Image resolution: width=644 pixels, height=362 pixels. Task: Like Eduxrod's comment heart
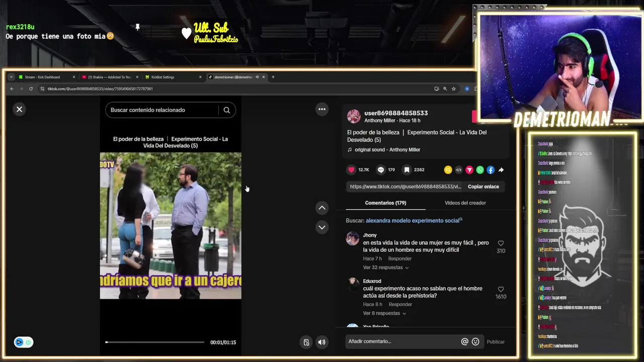coord(501,289)
